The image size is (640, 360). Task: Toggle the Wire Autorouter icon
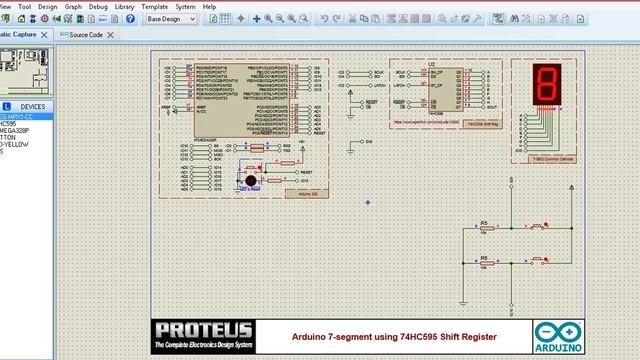pos(498,19)
